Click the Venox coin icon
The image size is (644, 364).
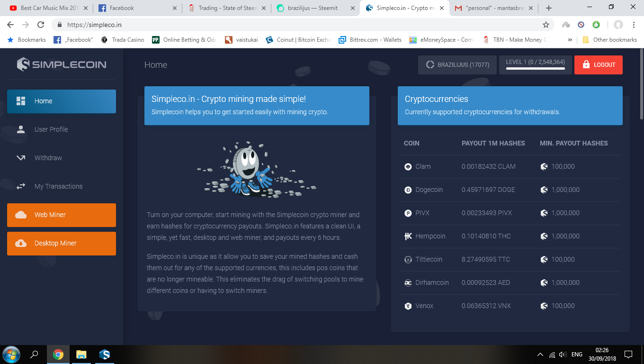coord(408,306)
